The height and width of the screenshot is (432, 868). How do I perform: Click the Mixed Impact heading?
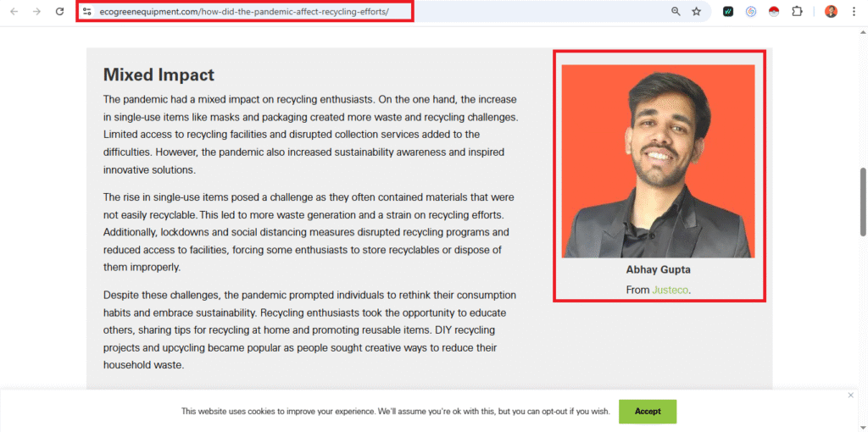[x=159, y=75]
